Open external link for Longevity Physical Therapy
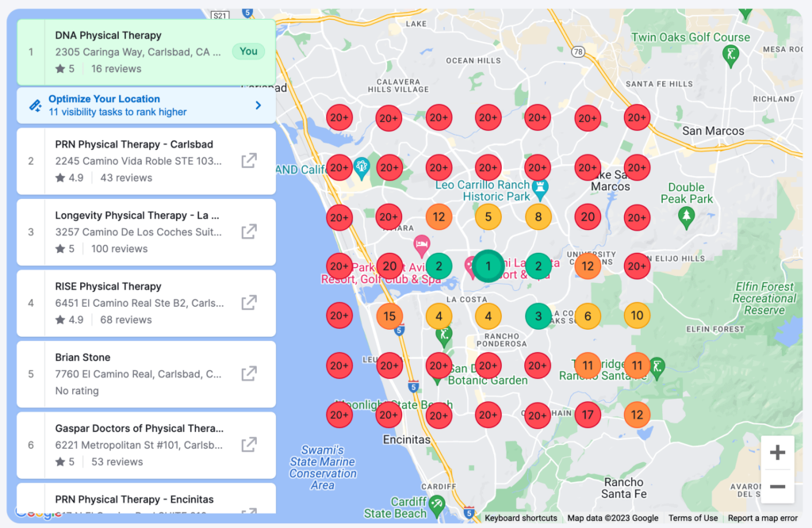The height and width of the screenshot is (528, 812). (249, 231)
